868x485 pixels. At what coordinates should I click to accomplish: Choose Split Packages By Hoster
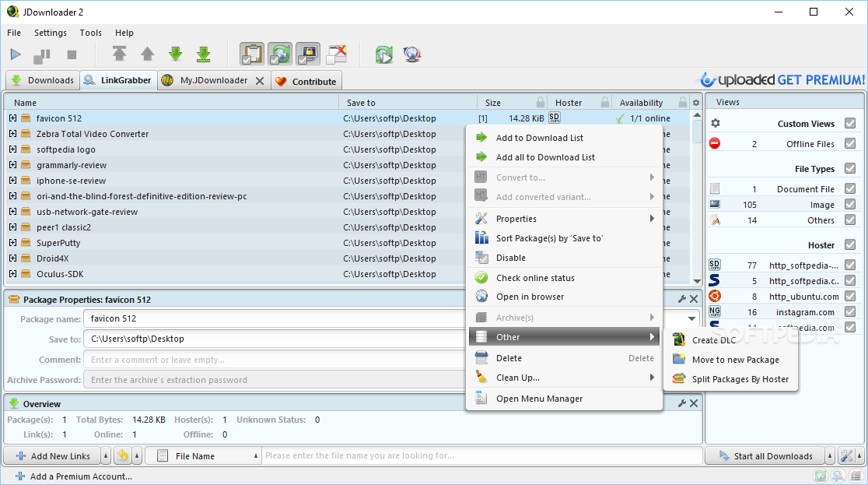[x=730, y=379]
